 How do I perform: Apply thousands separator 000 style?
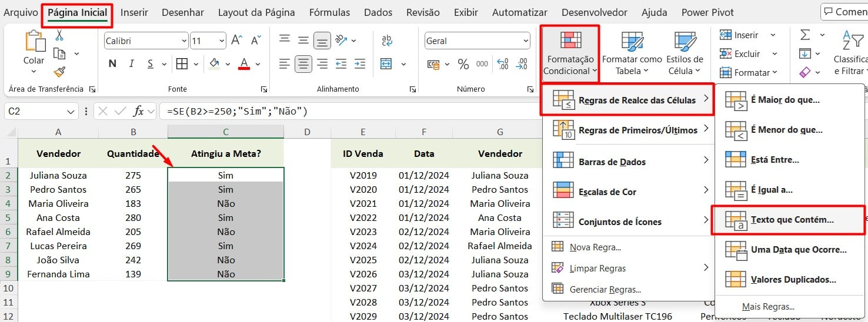pyautogui.click(x=482, y=63)
